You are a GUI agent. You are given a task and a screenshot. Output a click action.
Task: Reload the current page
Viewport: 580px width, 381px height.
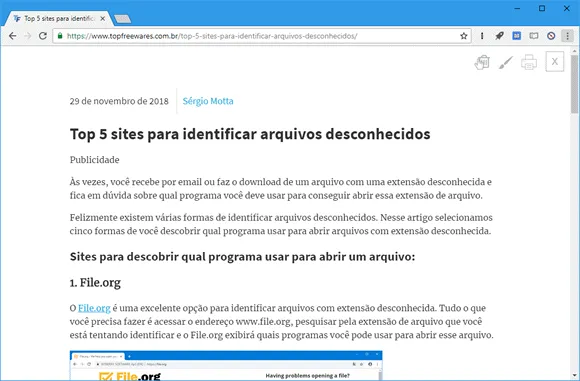(x=43, y=36)
